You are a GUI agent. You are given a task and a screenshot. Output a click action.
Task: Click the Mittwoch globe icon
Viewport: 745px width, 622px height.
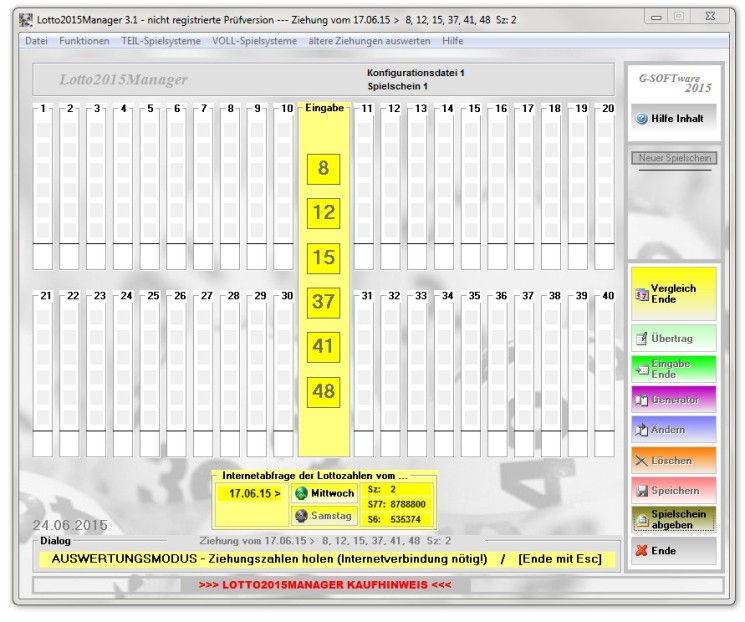(x=301, y=493)
